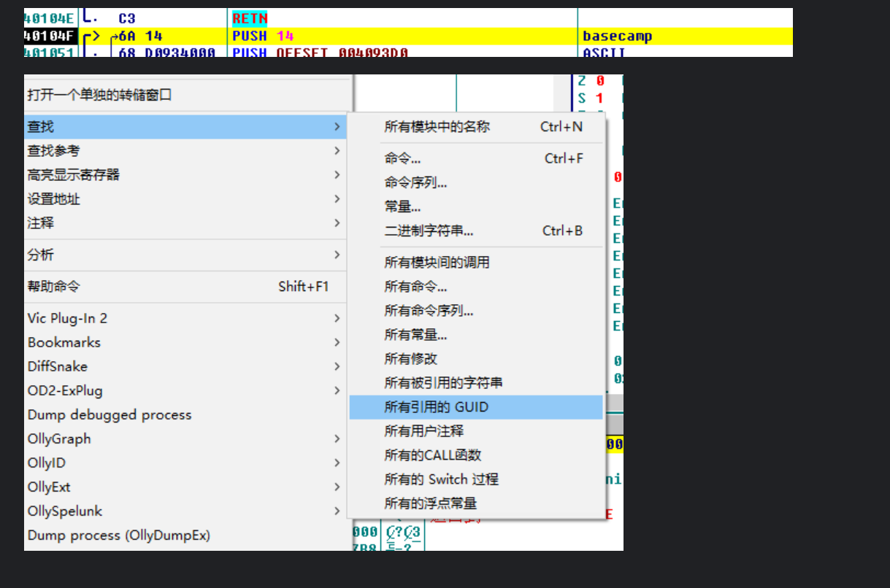890x588 pixels.
Task: Click '二进制字符串...' menu entry
Action: (x=429, y=231)
